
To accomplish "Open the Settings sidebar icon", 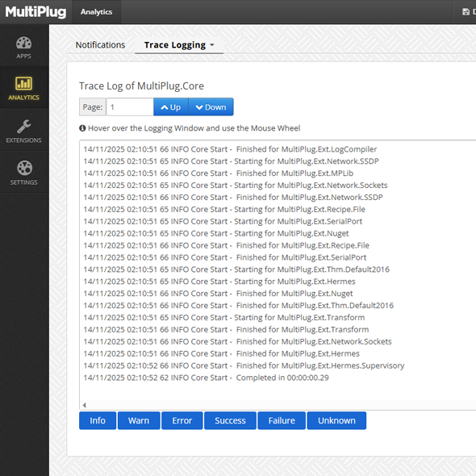I will click(x=24, y=168).
